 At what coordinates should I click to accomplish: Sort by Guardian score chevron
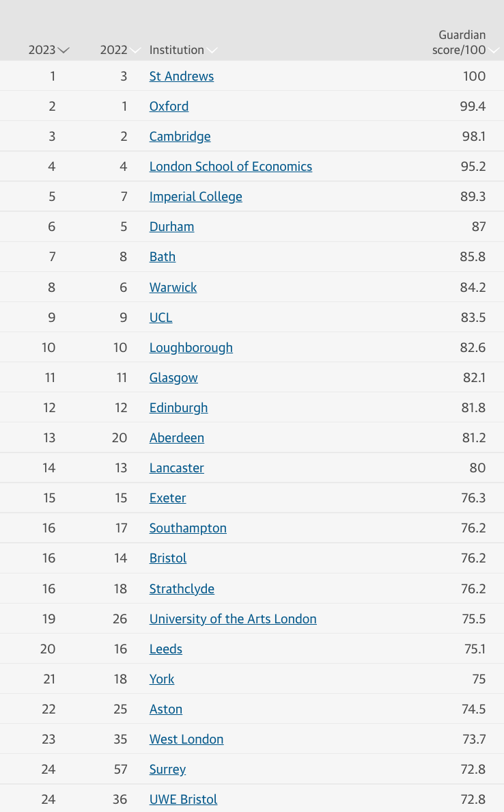(x=494, y=51)
